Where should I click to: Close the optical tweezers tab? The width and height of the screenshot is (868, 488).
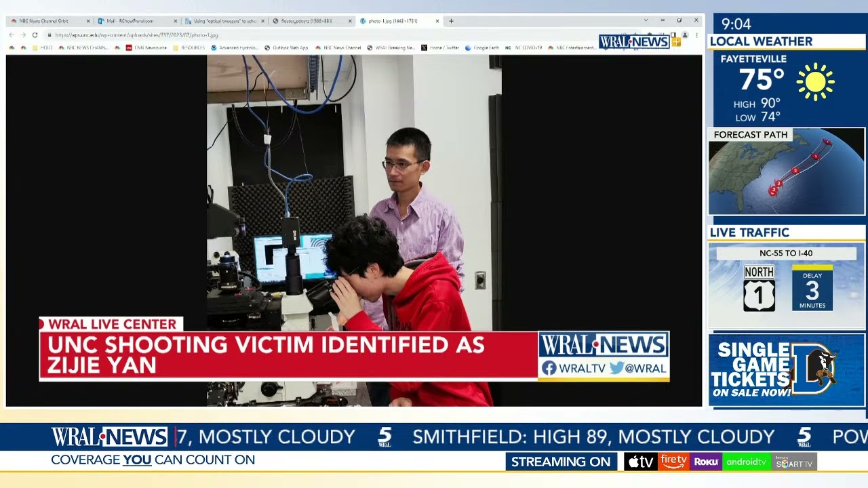[x=263, y=21]
